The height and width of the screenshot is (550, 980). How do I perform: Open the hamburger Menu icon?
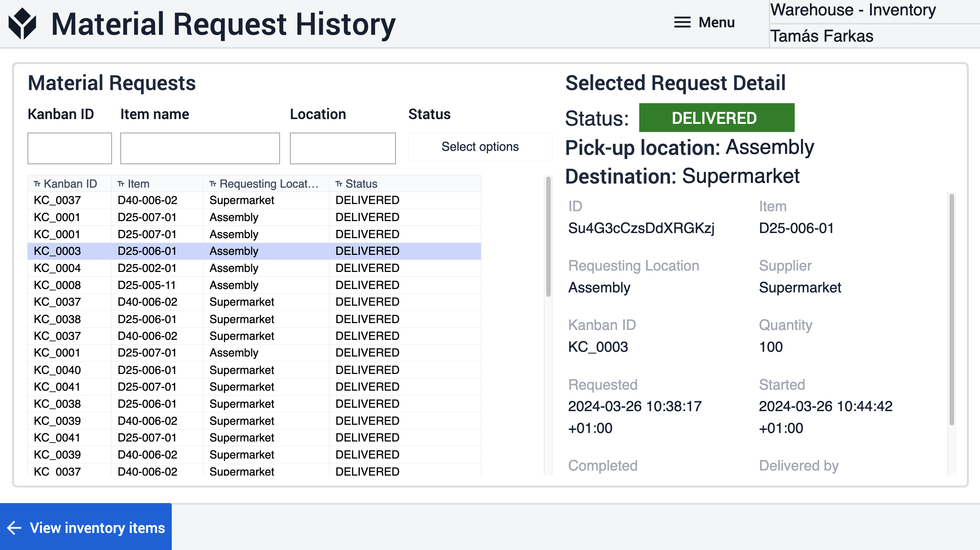[x=682, y=23]
